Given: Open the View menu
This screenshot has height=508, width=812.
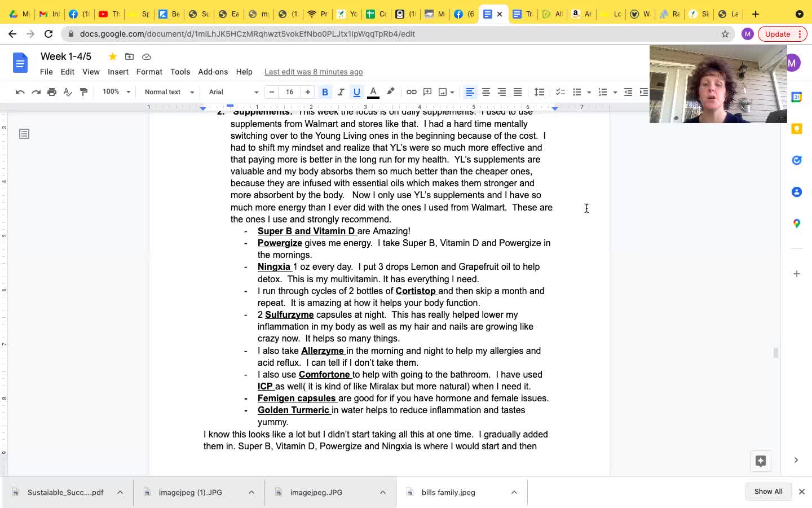Looking at the screenshot, I should tap(91, 72).
